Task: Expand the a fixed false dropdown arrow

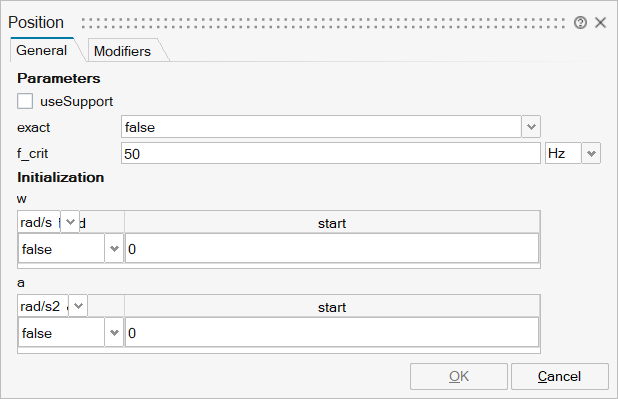Action: pyautogui.click(x=114, y=333)
